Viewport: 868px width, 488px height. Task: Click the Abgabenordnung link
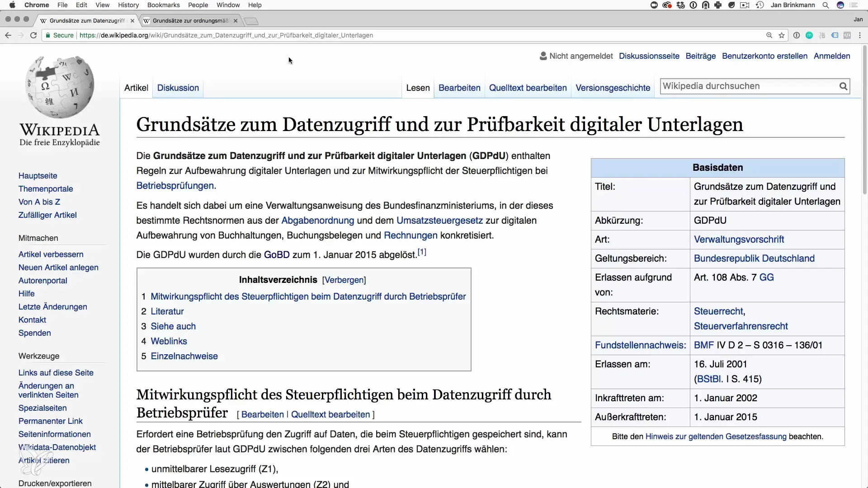click(x=317, y=221)
